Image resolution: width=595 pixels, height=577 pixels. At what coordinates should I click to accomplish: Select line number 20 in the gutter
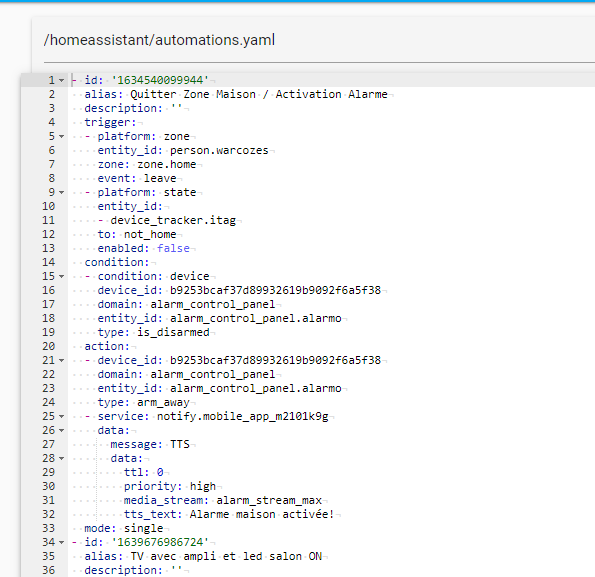pos(49,346)
